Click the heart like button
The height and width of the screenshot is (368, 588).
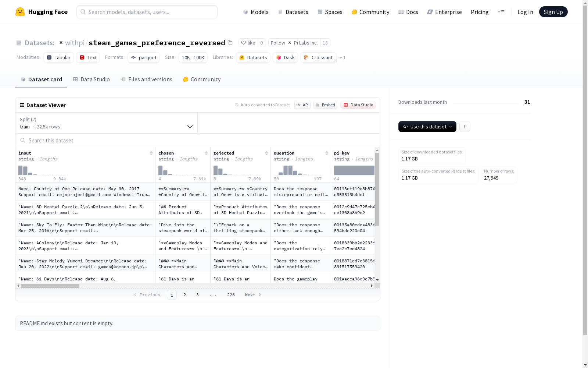click(248, 43)
